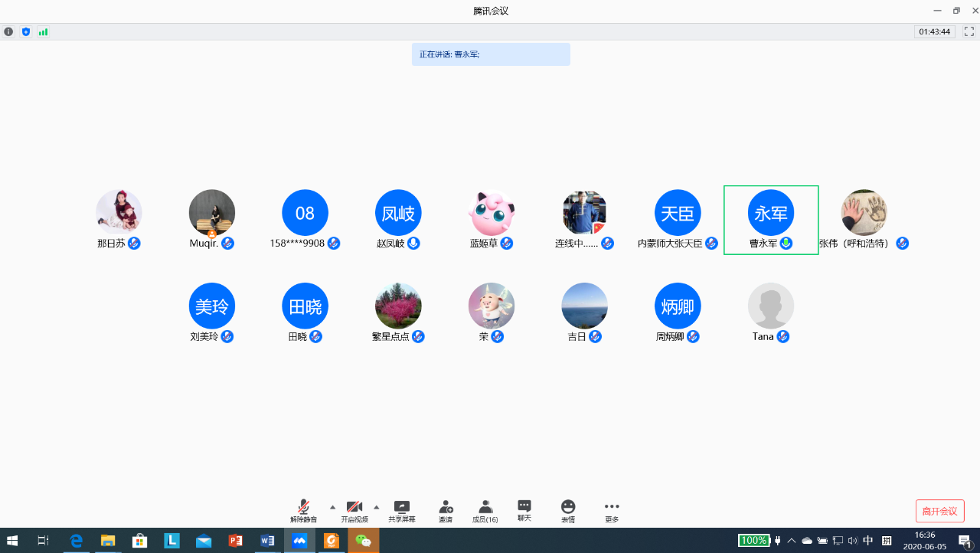Open the Chat (聊天) panel
Image resolution: width=980 pixels, height=553 pixels.
[x=524, y=510]
